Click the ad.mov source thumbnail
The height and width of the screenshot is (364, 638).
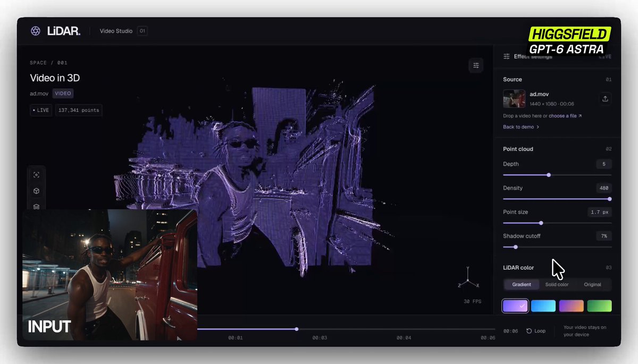click(x=514, y=99)
